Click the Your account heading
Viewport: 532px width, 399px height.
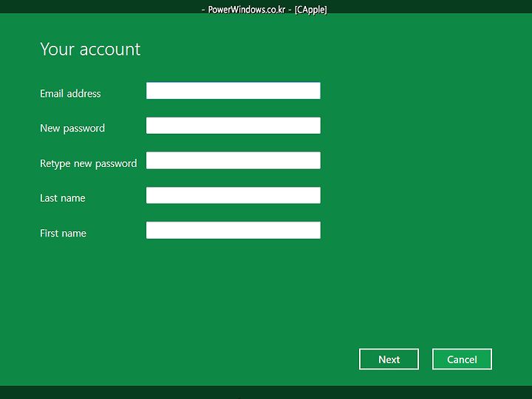pyautogui.click(x=90, y=50)
